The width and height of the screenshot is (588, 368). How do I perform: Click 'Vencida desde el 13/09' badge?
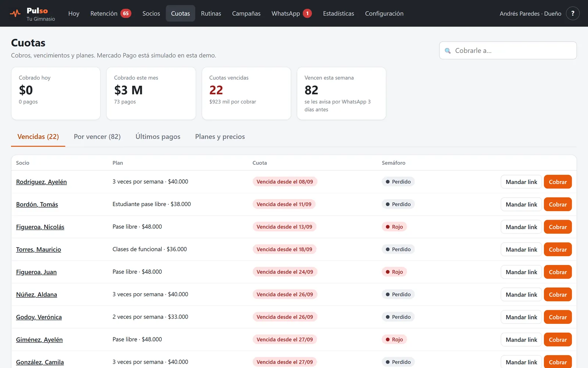[x=284, y=227]
